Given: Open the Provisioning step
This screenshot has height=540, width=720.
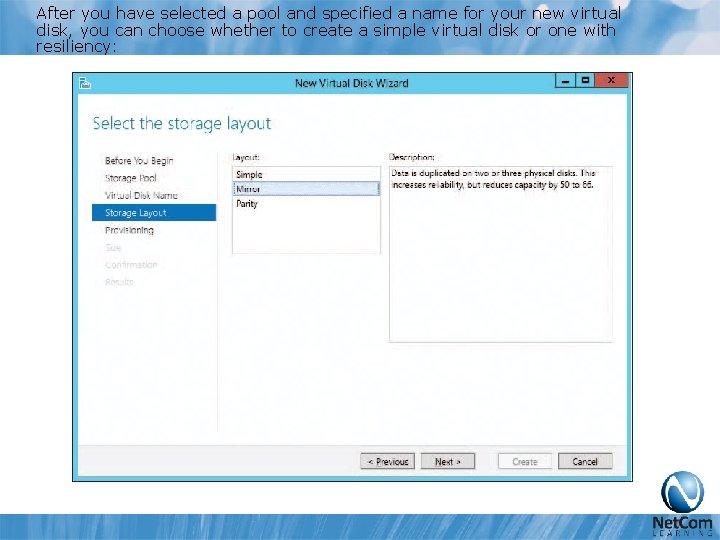Looking at the screenshot, I should point(129,230).
